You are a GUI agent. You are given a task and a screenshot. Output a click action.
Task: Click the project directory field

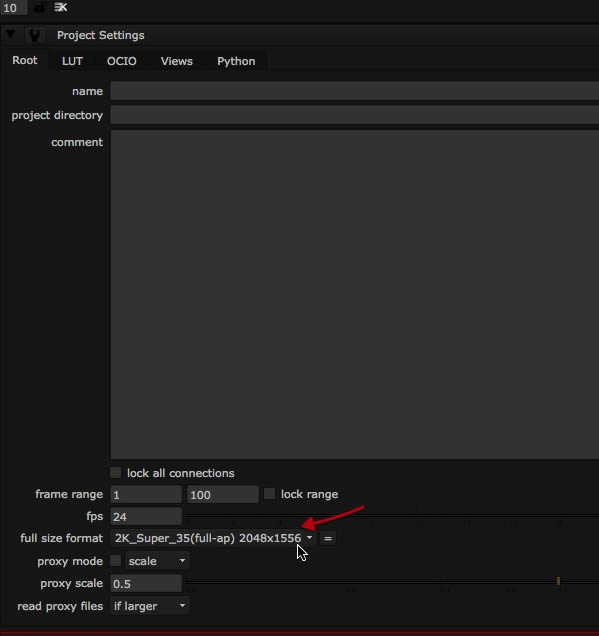coord(354,115)
